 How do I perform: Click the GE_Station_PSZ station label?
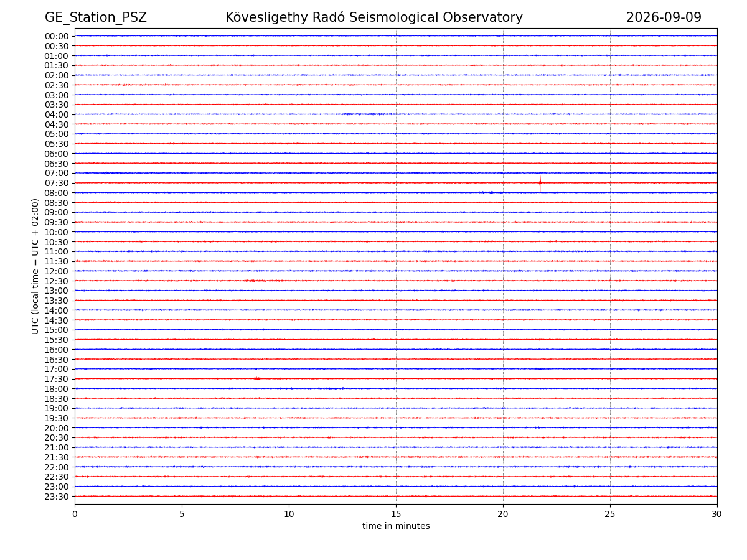[x=96, y=17]
